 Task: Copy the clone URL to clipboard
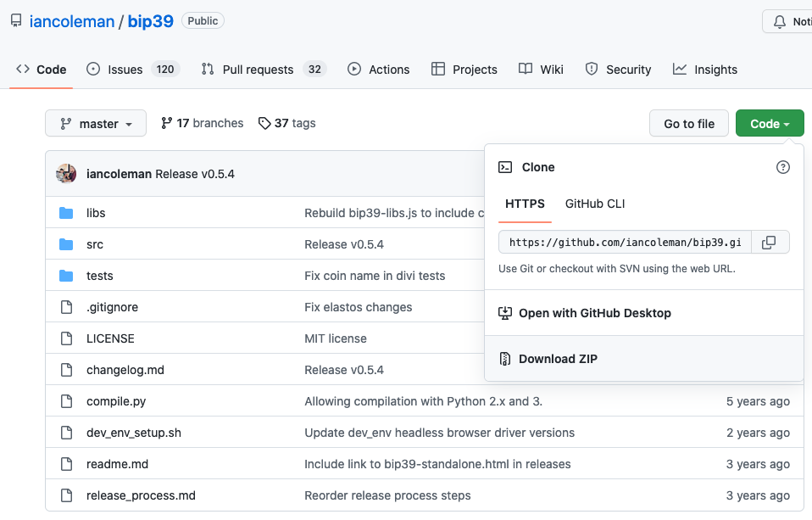click(770, 242)
